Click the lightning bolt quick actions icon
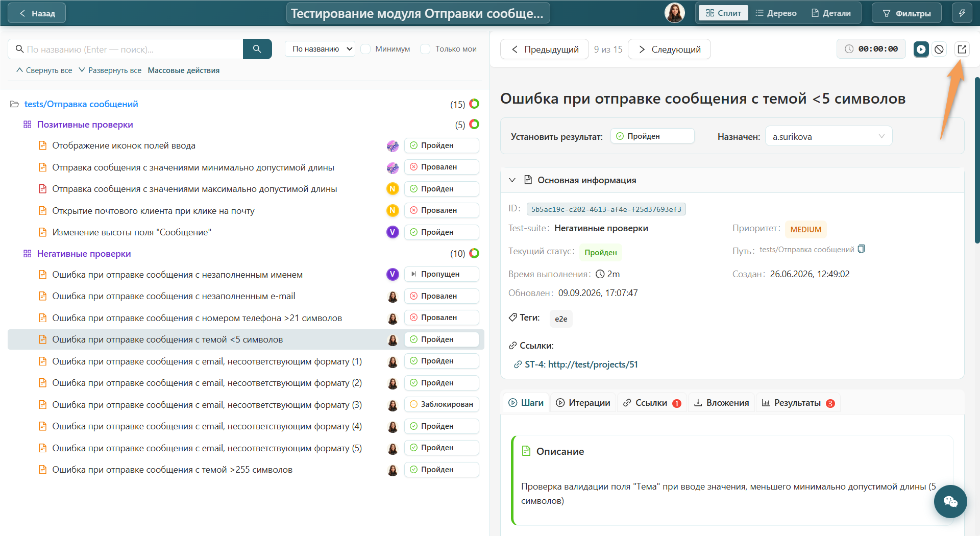980x536 pixels. click(x=962, y=13)
